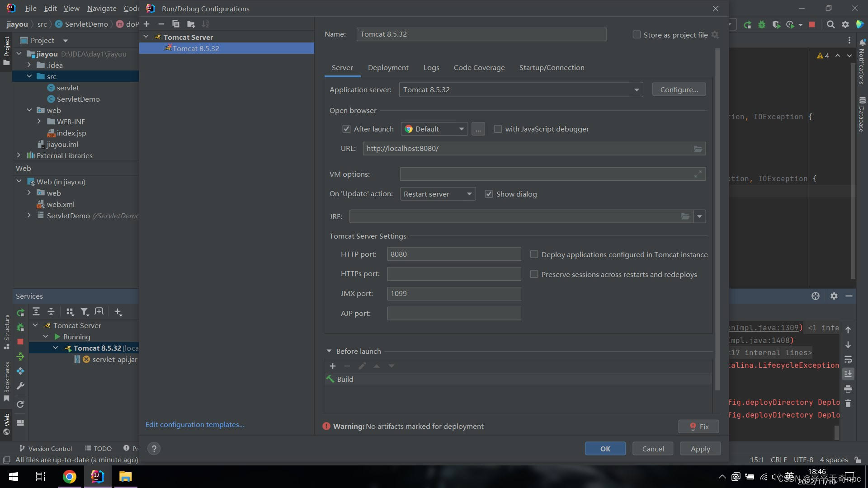The image size is (868, 488).
Task: Expand External Libraries node
Action: (19, 155)
